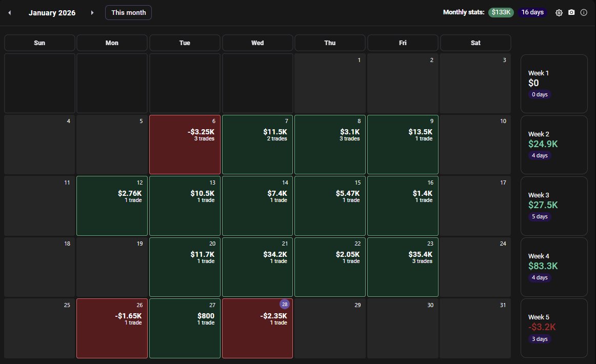596x364 pixels.
Task: Open today's cell January 28 -$2.35K
Action: 257,328
